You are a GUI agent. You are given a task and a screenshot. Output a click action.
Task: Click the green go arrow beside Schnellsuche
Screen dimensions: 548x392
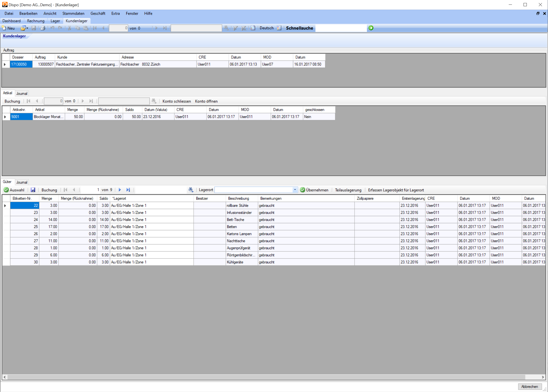click(371, 28)
